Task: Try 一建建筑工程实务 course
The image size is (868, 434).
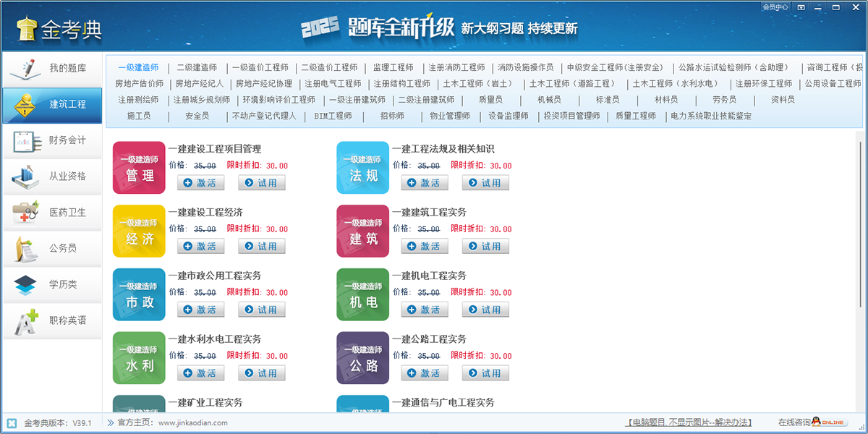Action: [485, 246]
